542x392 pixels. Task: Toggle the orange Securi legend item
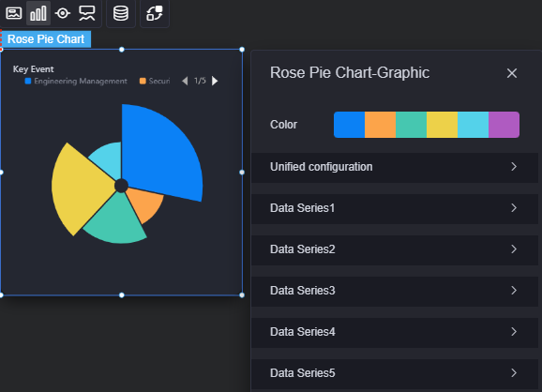pos(155,81)
